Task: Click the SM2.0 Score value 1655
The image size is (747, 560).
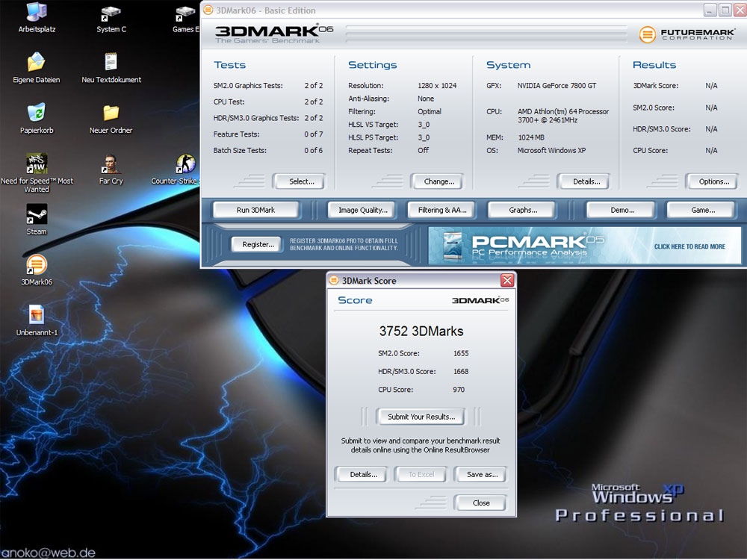Action: [461, 353]
